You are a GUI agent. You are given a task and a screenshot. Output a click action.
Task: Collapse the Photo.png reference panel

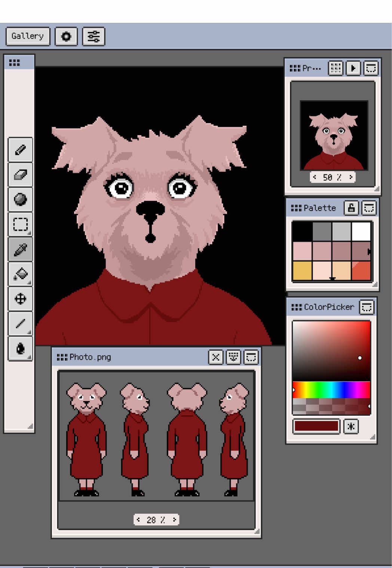pyautogui.click(x=251, y=357)
